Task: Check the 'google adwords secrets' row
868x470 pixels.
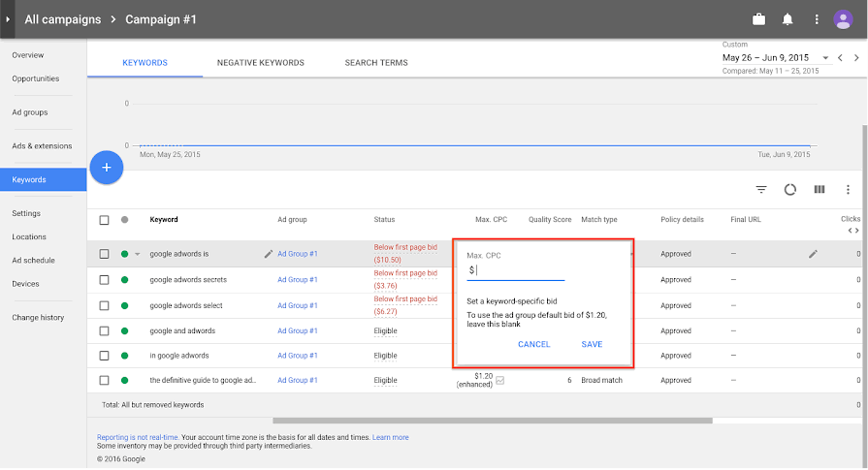Action: [x=104, y=280]
